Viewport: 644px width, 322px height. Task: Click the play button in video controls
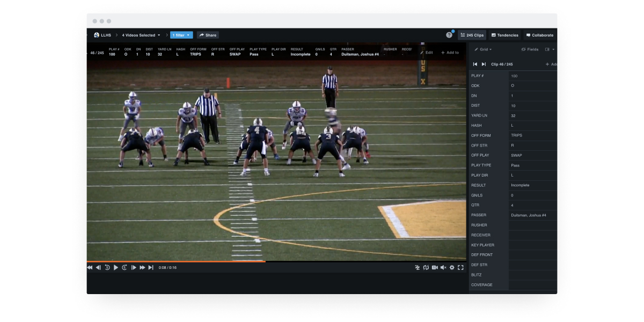click(116, 267)
